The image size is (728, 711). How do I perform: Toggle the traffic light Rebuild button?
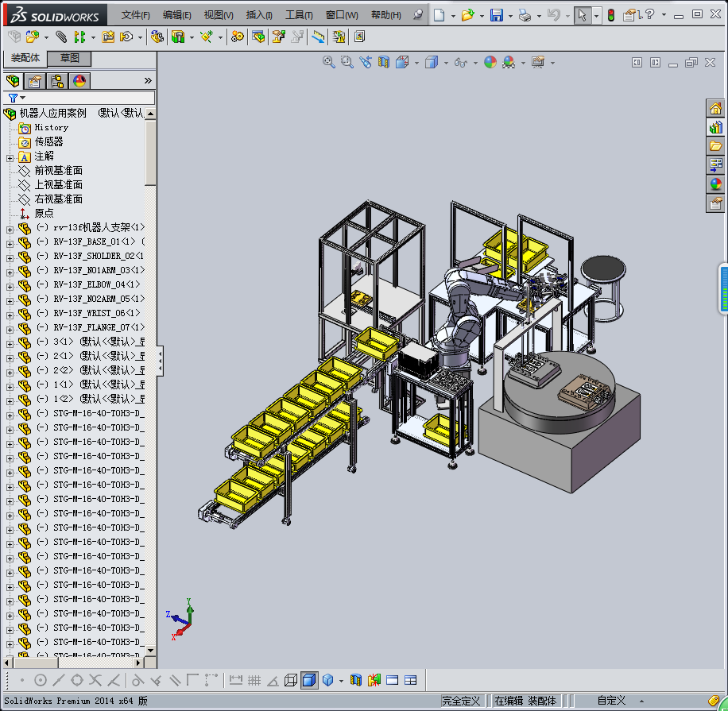(x=610, y=15)
